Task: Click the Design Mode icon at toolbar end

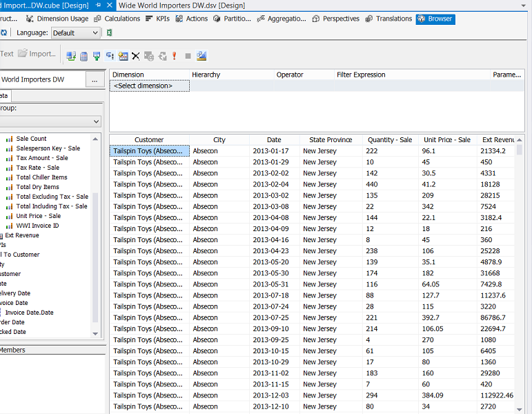Action: coord(201,56)
